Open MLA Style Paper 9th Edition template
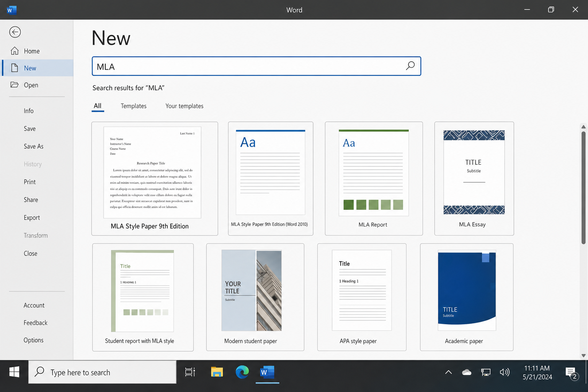The image size is (588, 392). click(155, 178)
